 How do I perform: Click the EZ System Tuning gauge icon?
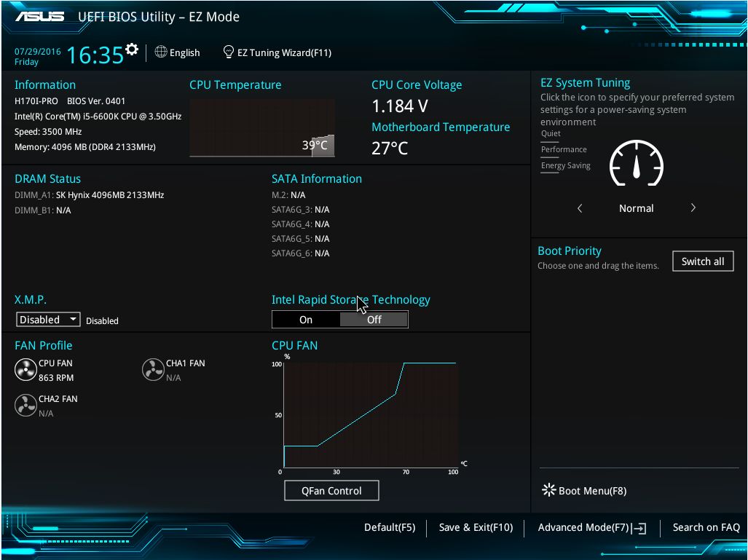coord(636,164)
